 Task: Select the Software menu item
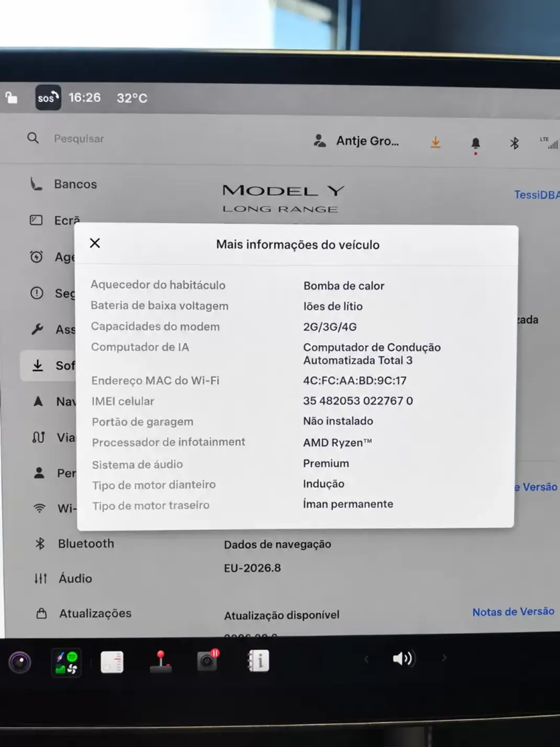coord(48,365)
